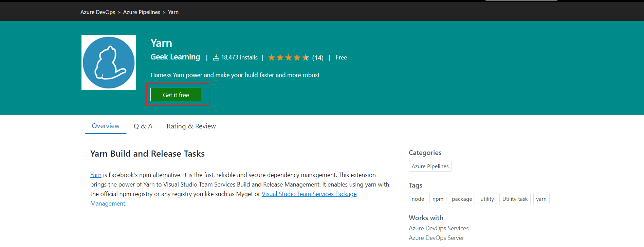Click the Tags heading
This screenshot has height=247, width=644.
pos(416,185)
